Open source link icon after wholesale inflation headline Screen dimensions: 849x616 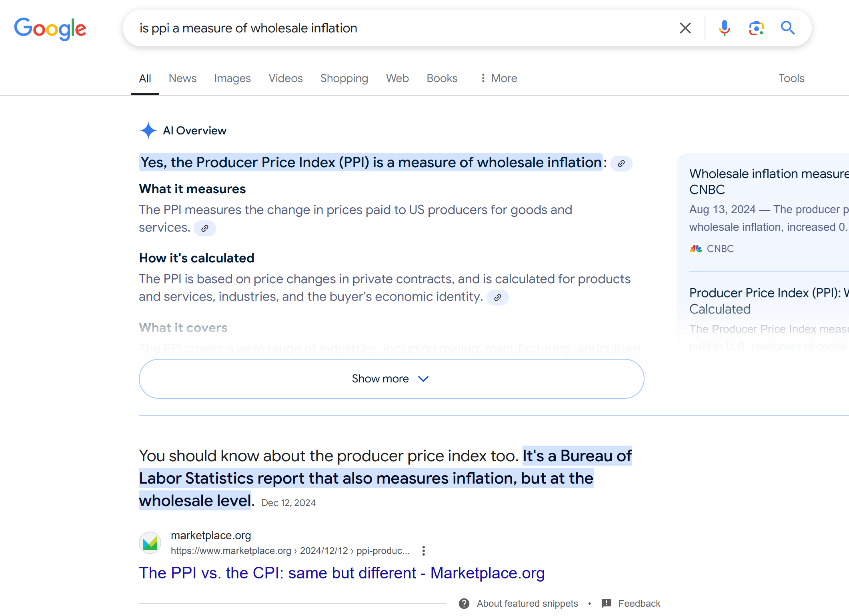621,164
